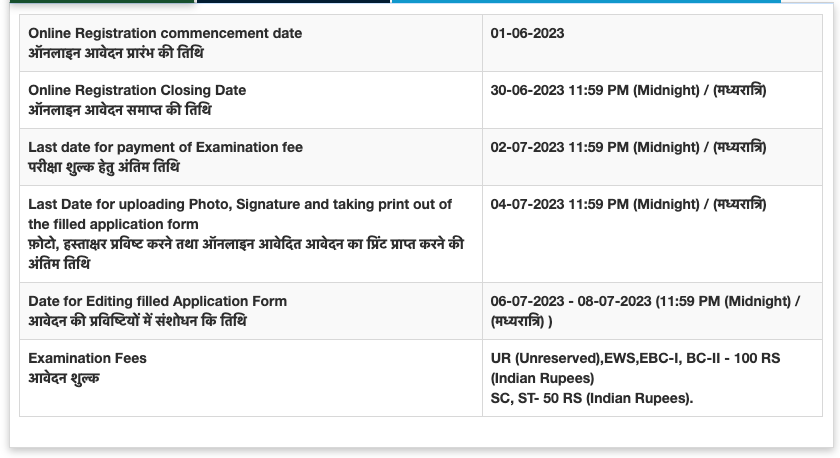Select the 01-06-2023 commencement date value
The width and height of the screenshot is (840, 458).
point(527,33)
